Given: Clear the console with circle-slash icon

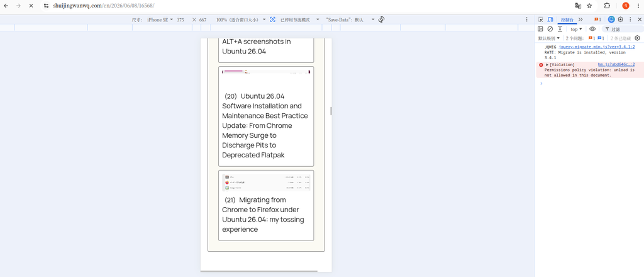Looking at the screenshot, I should coord(550,29).
